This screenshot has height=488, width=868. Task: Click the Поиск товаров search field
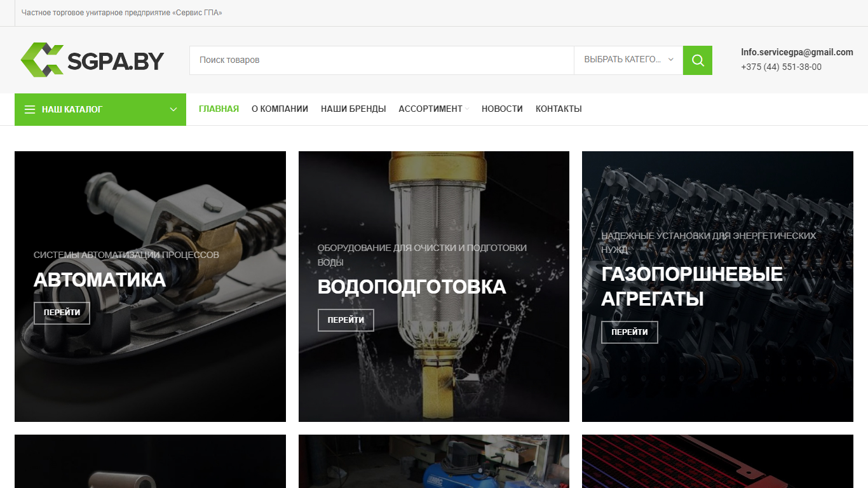click(x=381, y=60)
